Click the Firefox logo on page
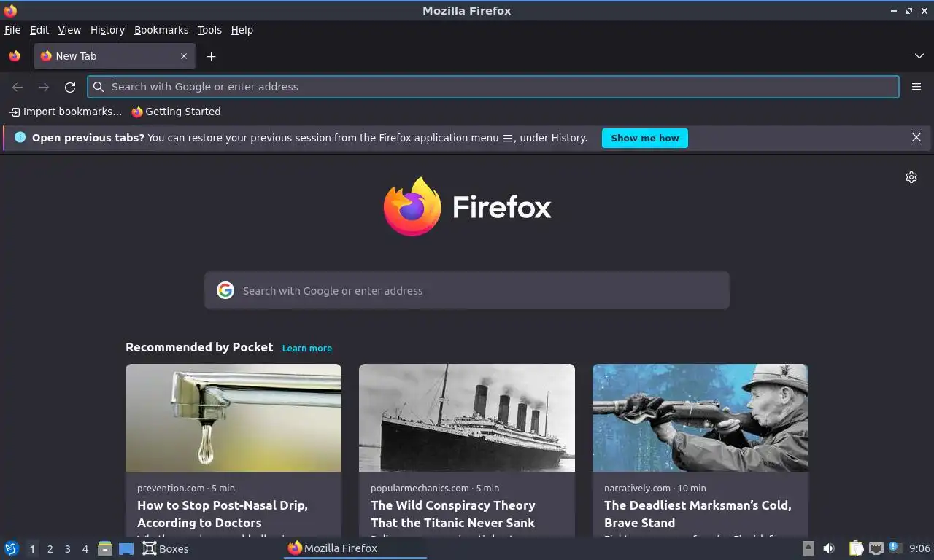Viewport: 934px width, 560px height. 467,206
